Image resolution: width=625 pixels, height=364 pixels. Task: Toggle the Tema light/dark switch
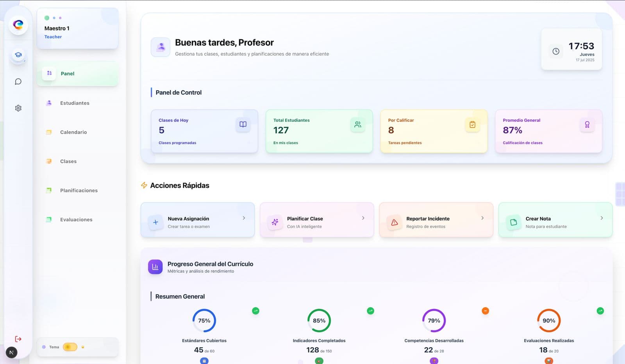coord(70,347)
